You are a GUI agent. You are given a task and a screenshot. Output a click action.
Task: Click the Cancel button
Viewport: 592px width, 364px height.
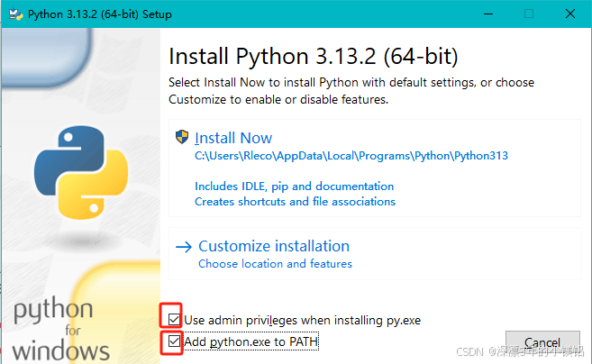click(x=542, y=342)
